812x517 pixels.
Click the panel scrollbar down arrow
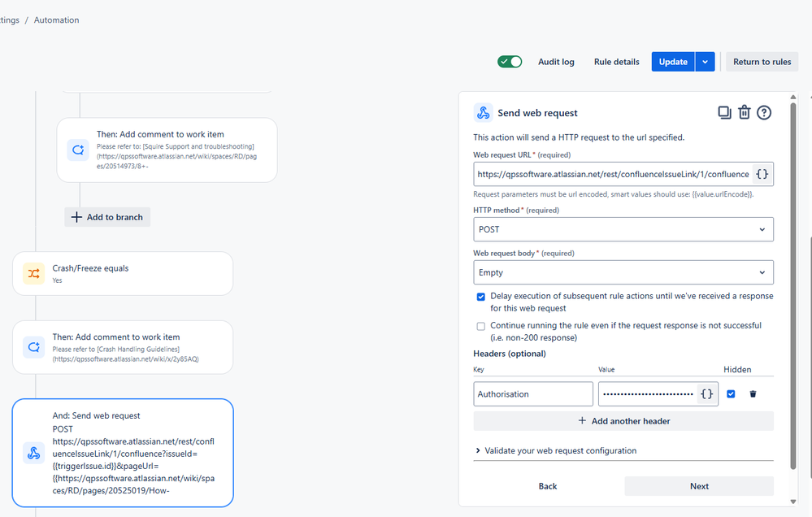pyautogui.click(x=792, y=502)
